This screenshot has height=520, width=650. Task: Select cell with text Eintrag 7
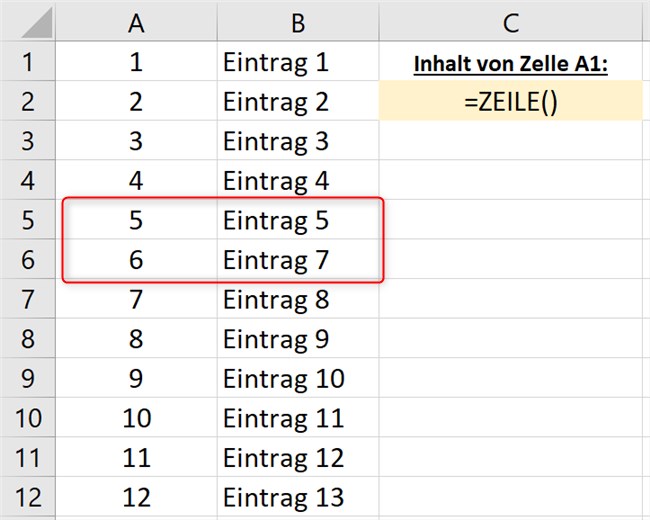(x=298, y=259)
